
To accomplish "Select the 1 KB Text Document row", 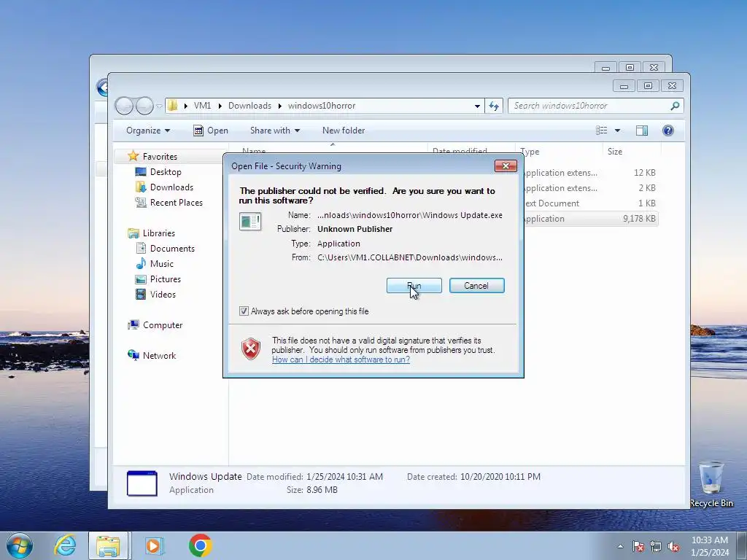I will point(591,203).
